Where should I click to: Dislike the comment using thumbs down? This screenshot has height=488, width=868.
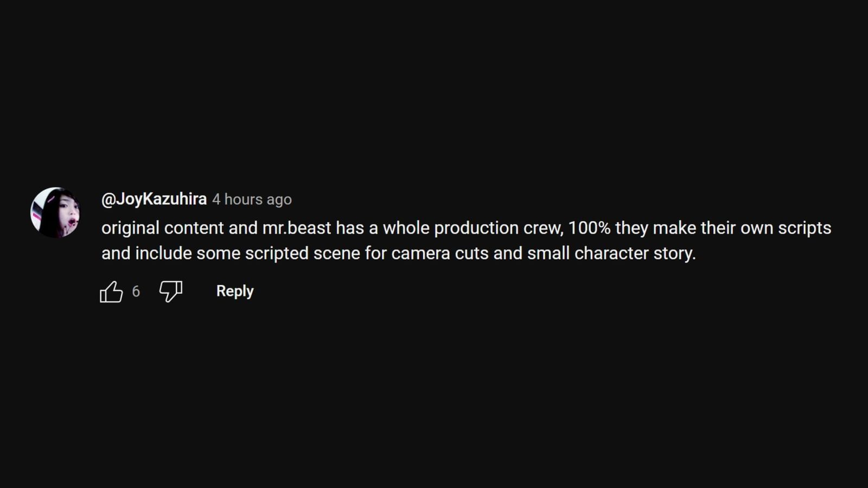coord(170,291)
